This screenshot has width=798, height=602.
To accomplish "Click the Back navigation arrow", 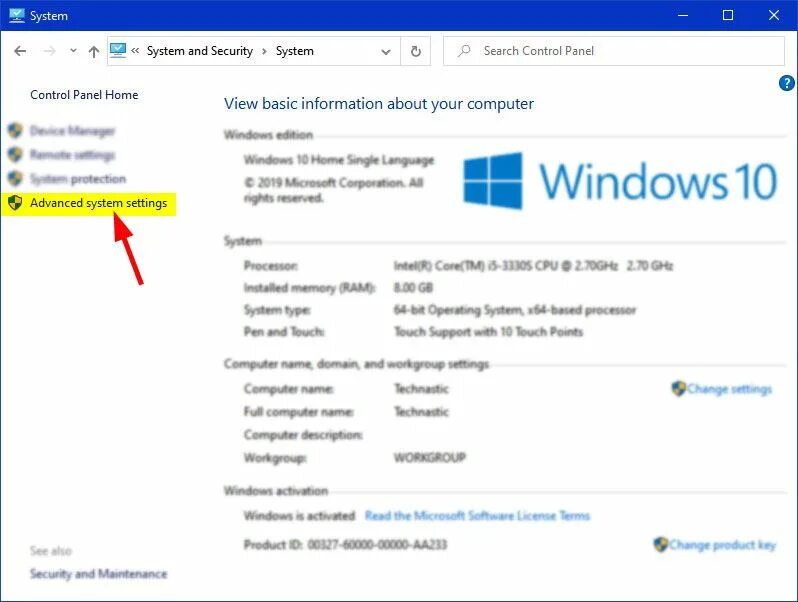I will click(x=20, y=51).
